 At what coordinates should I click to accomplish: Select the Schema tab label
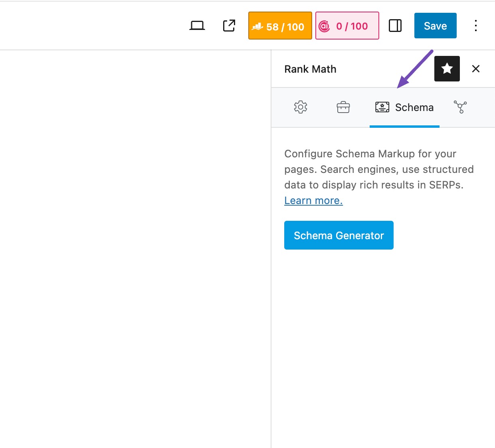[x=414, y=107]
